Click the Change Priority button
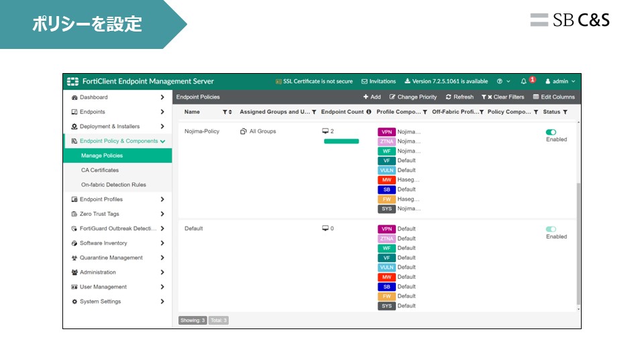 pos(413,97)
